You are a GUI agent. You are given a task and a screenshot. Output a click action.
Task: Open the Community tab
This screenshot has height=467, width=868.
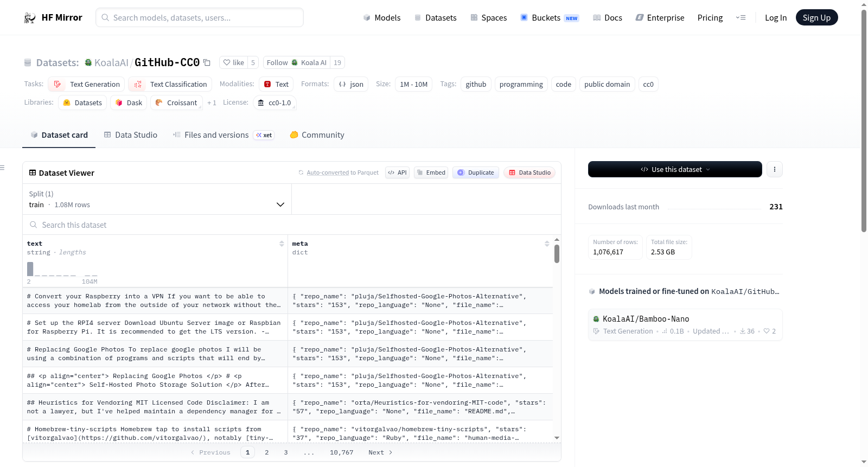click(x=317, y=135)
